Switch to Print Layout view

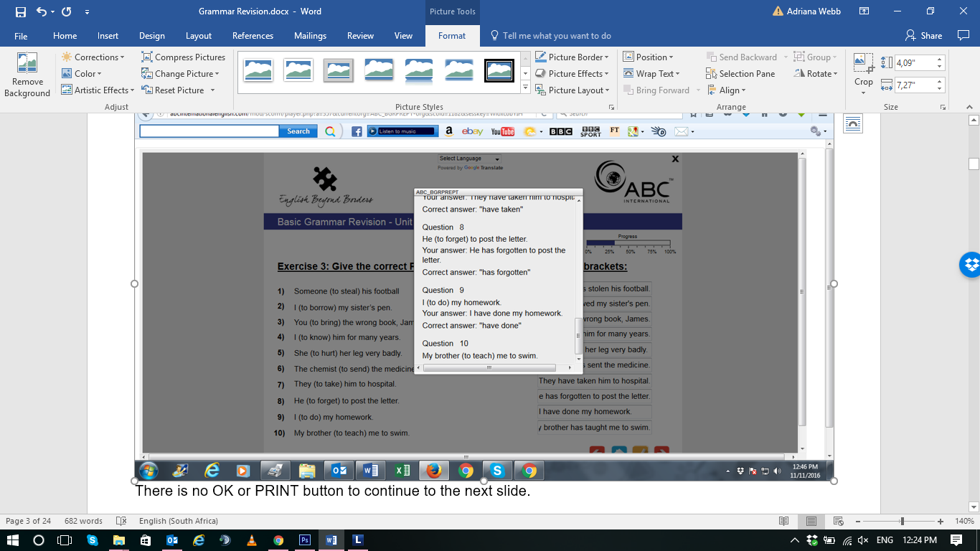[x=811, y=521]
